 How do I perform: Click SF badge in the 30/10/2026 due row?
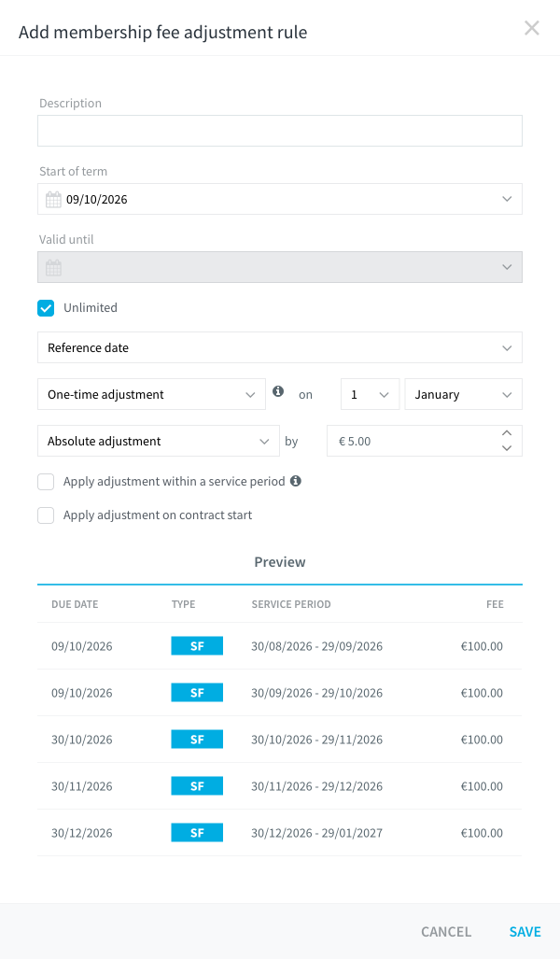[197, 740]
